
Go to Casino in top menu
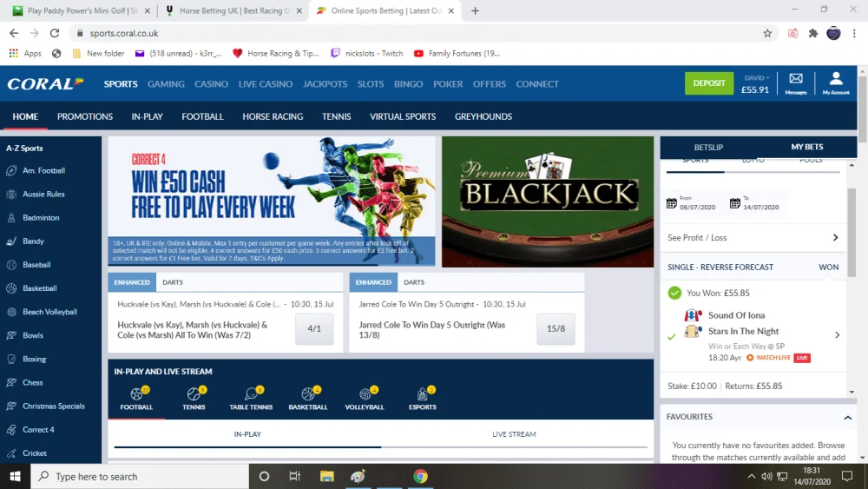[x=211, y=84]
